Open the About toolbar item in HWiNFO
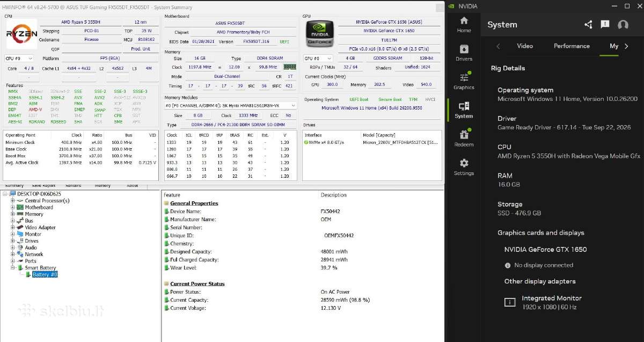Image resolution: width=644 pixels, height=342 pixels. [132, 186]
